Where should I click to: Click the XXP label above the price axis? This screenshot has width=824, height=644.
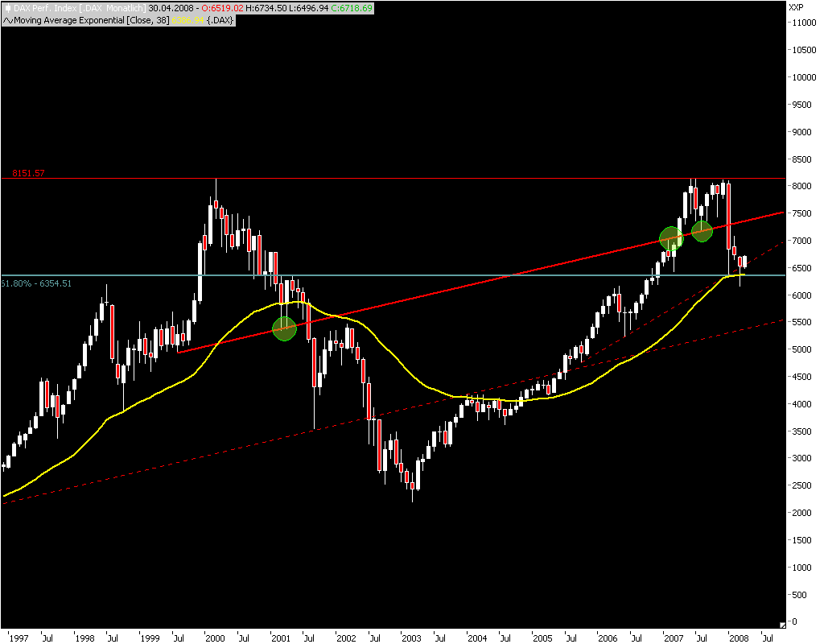[796, 7]
